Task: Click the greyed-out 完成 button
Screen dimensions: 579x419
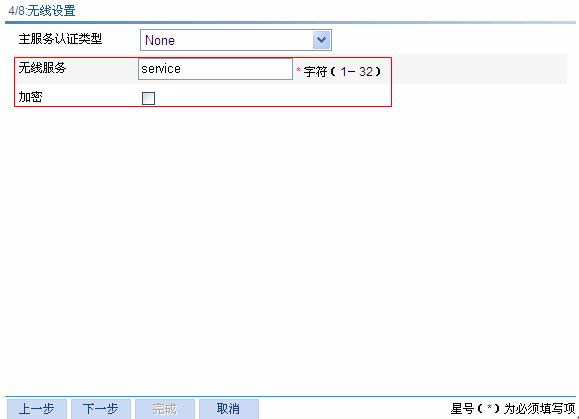Action: (165, 409)
